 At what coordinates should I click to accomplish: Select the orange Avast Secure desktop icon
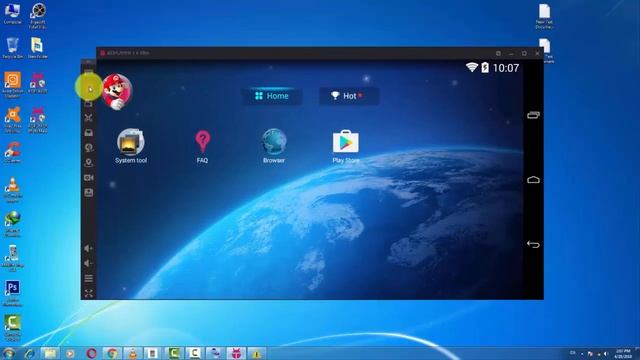point(12,85)
